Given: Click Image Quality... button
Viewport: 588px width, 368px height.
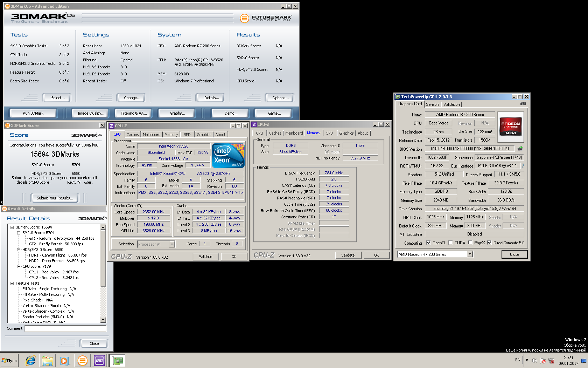Looking at the screenshot, I should [91, 113].
